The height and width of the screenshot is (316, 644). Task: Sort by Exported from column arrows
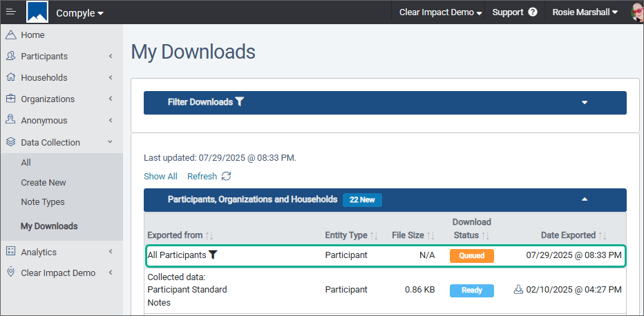click(209, 235)
